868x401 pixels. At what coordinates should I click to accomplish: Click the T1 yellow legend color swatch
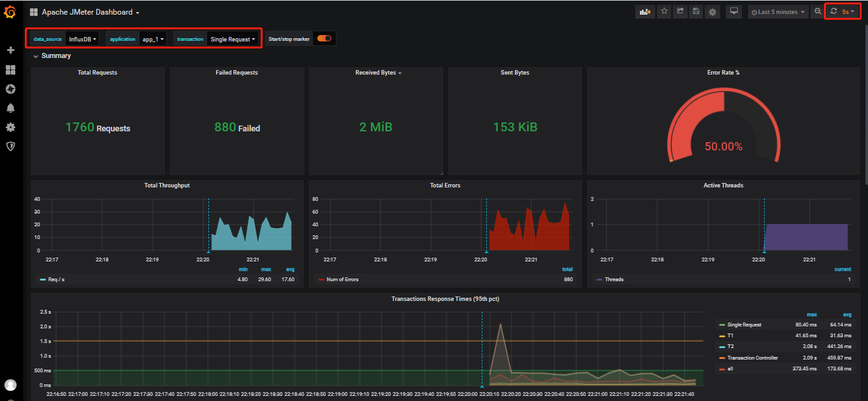pyautogui.click(x=721, y=336)
